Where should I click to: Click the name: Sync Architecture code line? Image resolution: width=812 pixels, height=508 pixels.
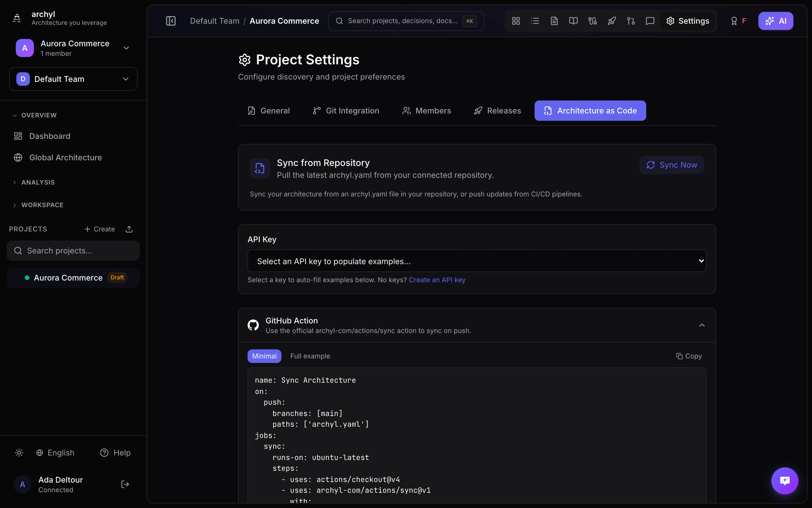[305, 380]
